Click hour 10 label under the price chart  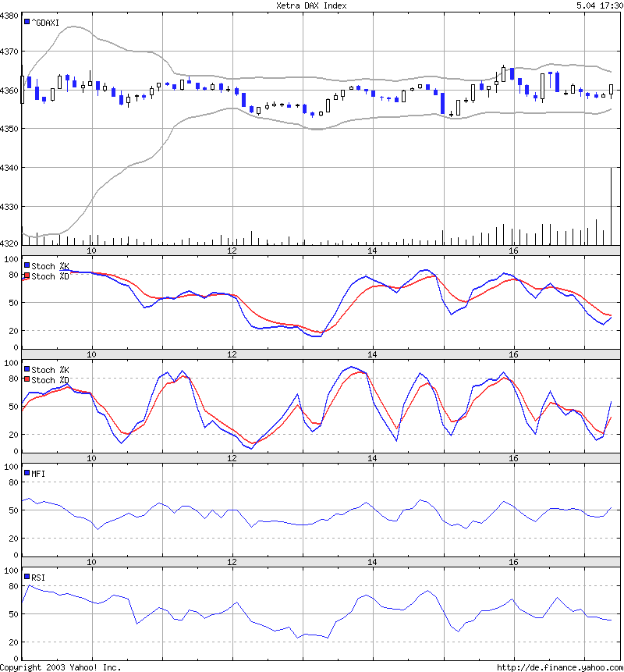point(92,251)
